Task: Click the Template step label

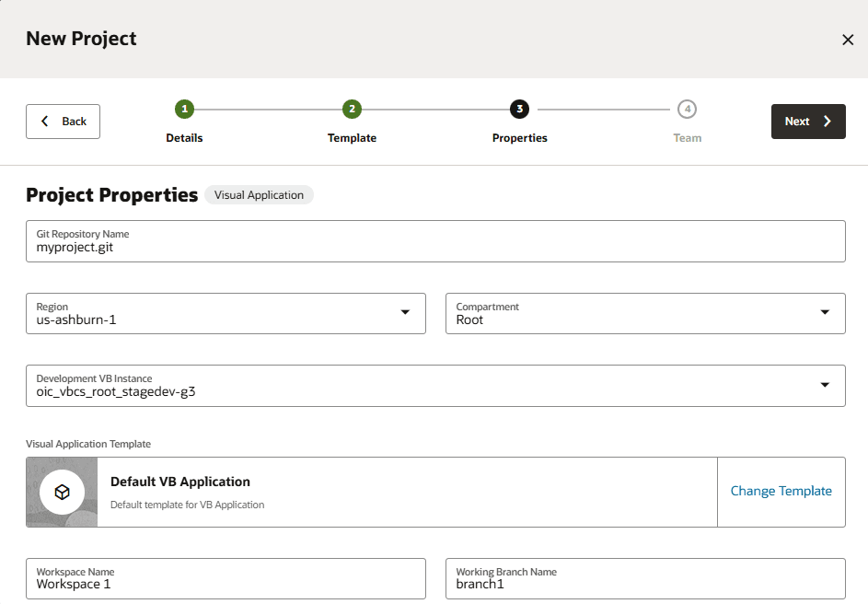Action: tap(352, 138)
